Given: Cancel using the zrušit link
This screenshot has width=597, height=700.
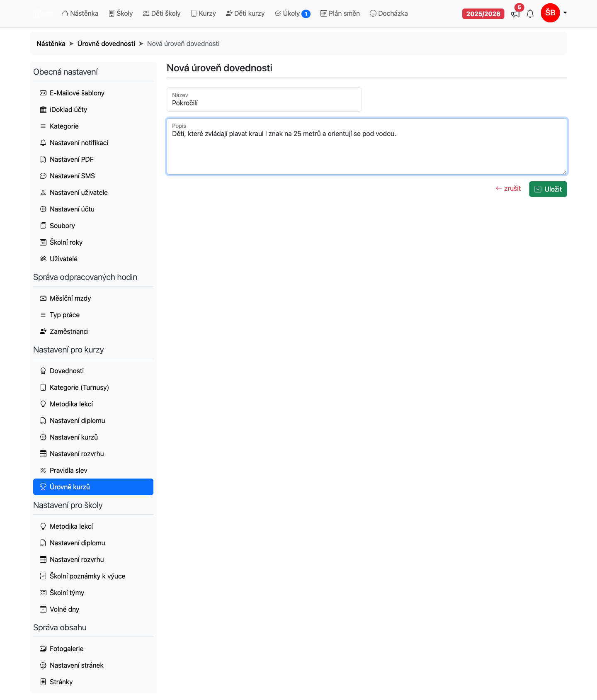Looking at the screenshot, I should pos(508,188).
